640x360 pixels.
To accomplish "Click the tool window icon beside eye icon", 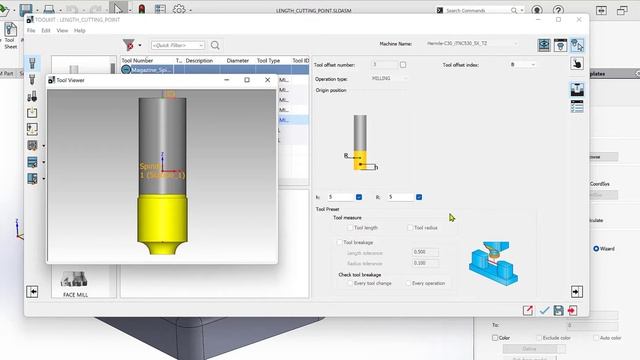I will [560, 45].
